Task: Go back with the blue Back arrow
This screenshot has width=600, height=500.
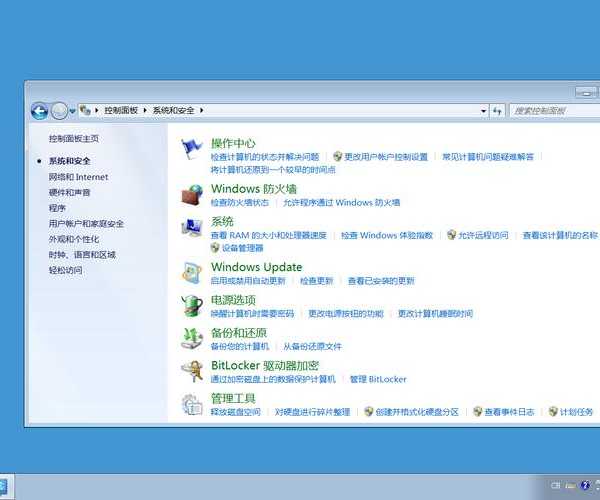Action: tap(39, 111)
